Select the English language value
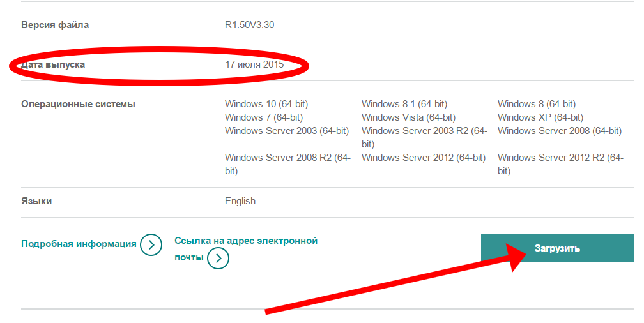The width and height of the screenshot is (644, 323). point(240,201)
